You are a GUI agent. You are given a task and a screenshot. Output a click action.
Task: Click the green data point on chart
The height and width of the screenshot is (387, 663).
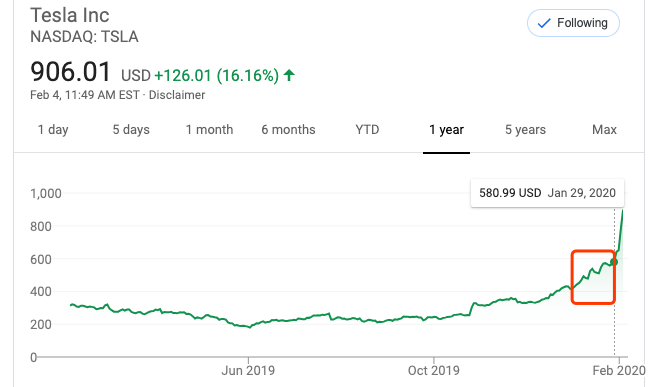[614, 262]
